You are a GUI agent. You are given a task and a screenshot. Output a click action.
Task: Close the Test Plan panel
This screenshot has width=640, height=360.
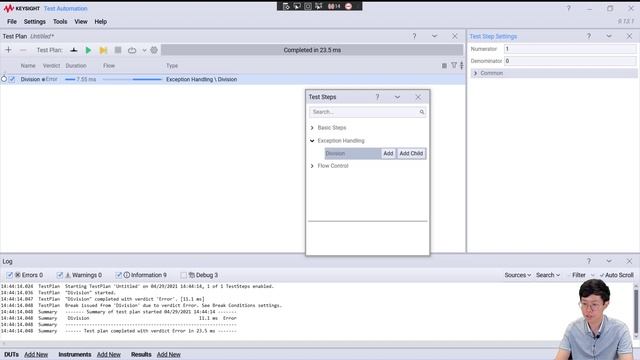click(455, 36)
